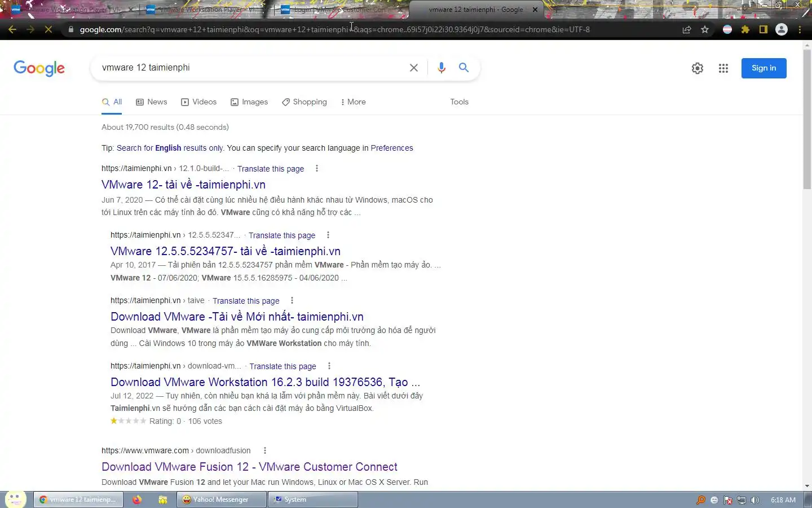Click the Chrome address bar URL
The width and height of the screenshot is (812, 508).
334,29
